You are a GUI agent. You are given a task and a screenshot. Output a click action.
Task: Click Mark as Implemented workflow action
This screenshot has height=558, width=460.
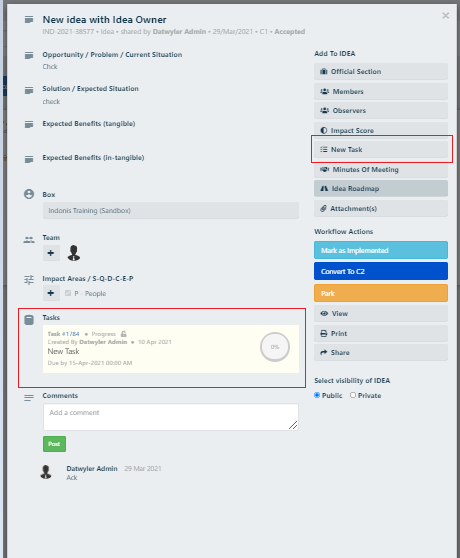[x=381, y=250]
